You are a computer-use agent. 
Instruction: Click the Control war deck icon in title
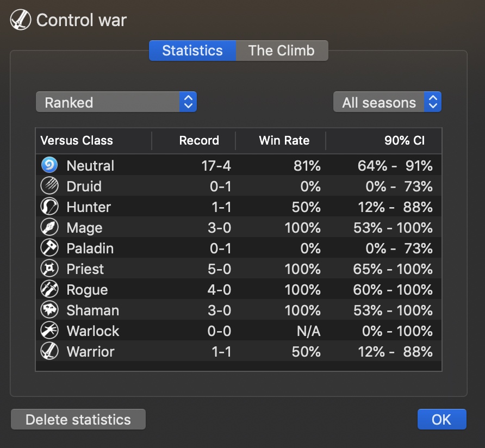21,21
